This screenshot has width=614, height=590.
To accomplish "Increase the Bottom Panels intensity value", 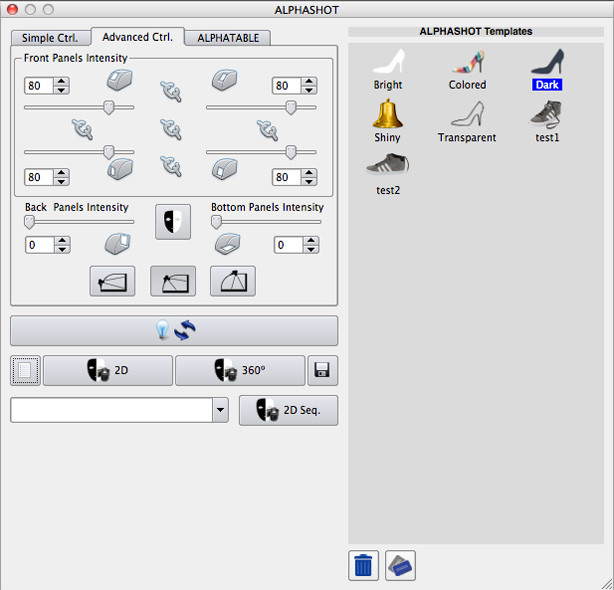I will click(311, 241).
